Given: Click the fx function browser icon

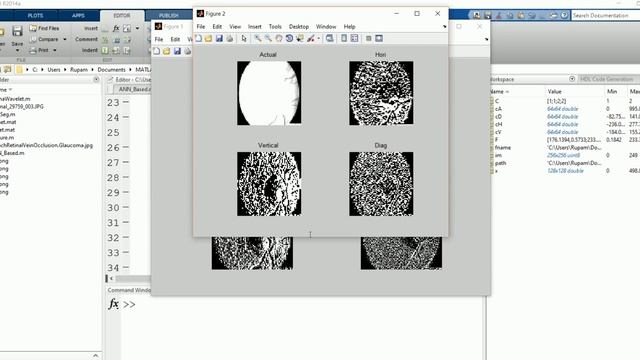Looking at the screenshot, I should coord(113,304).
